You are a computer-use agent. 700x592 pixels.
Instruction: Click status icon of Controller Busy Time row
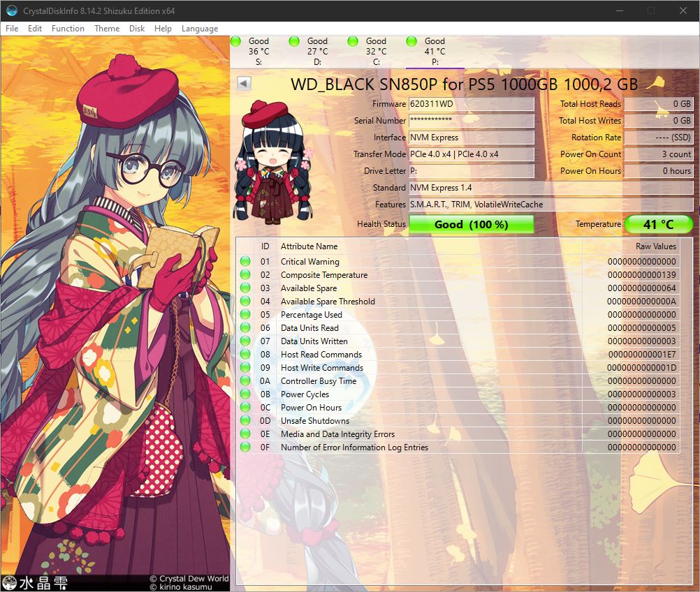click(x=245, y=380)
